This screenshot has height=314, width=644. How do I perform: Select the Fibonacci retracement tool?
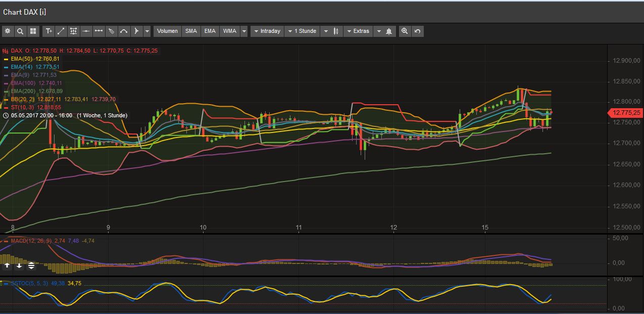click(x=73, y=31)
